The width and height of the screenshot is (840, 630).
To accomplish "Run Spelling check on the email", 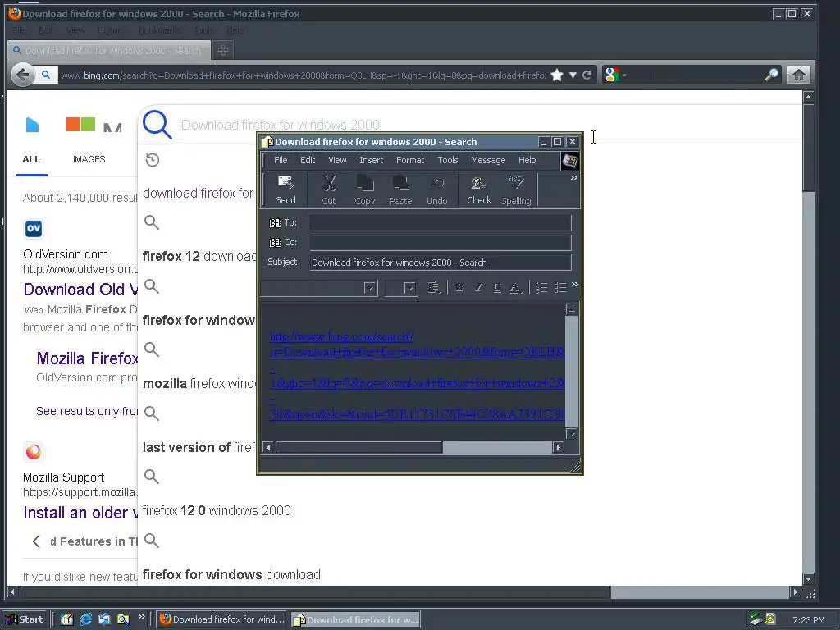I will click(x=516, y=189).
